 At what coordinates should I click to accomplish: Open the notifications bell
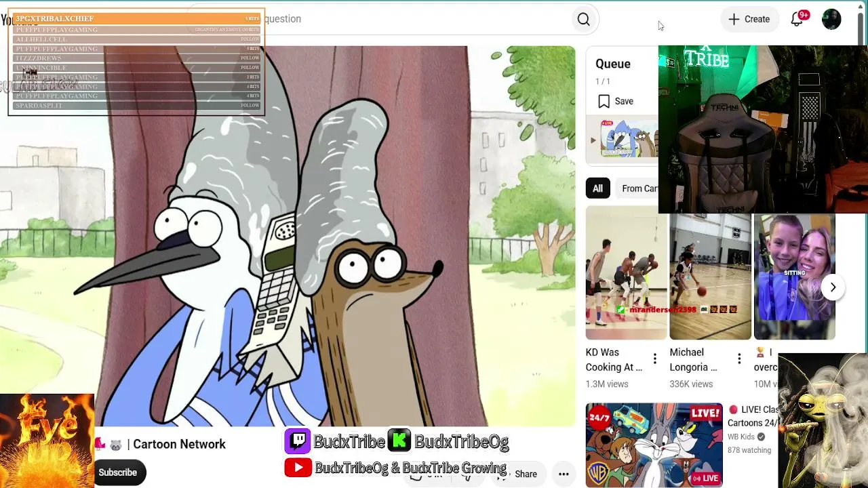tap(797, 19)
